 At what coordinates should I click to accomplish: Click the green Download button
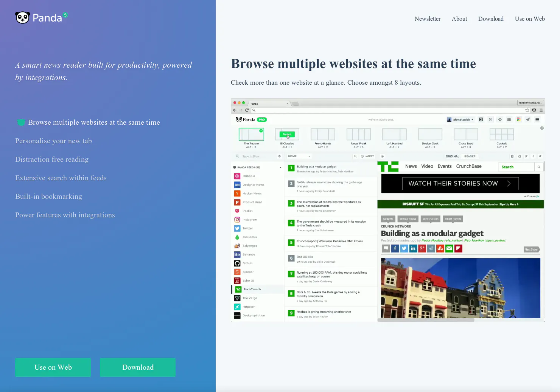138,367
